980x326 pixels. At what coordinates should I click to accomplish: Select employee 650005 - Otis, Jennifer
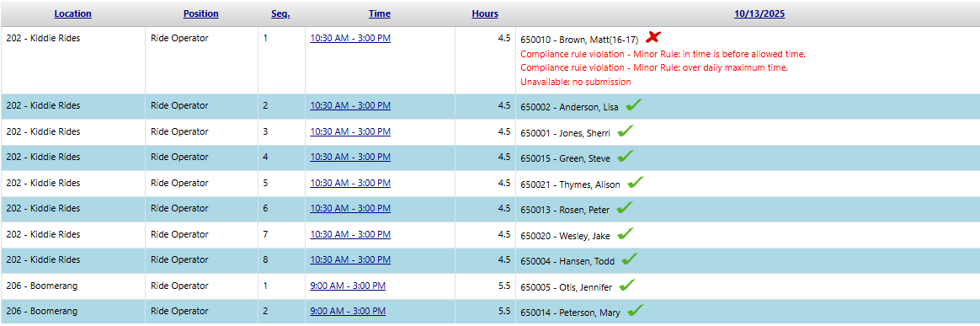[x=567, y=286]
